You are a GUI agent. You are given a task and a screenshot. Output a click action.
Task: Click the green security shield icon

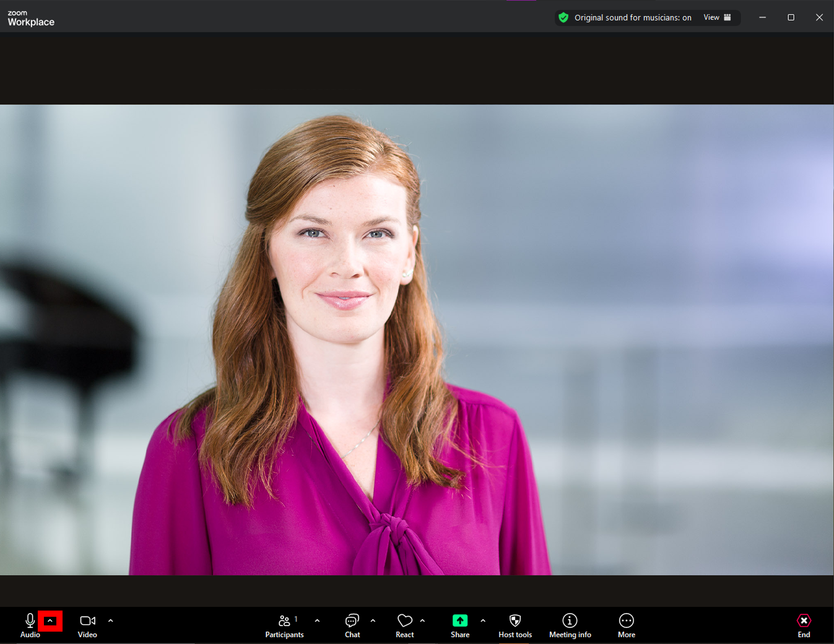click(563, 17)
